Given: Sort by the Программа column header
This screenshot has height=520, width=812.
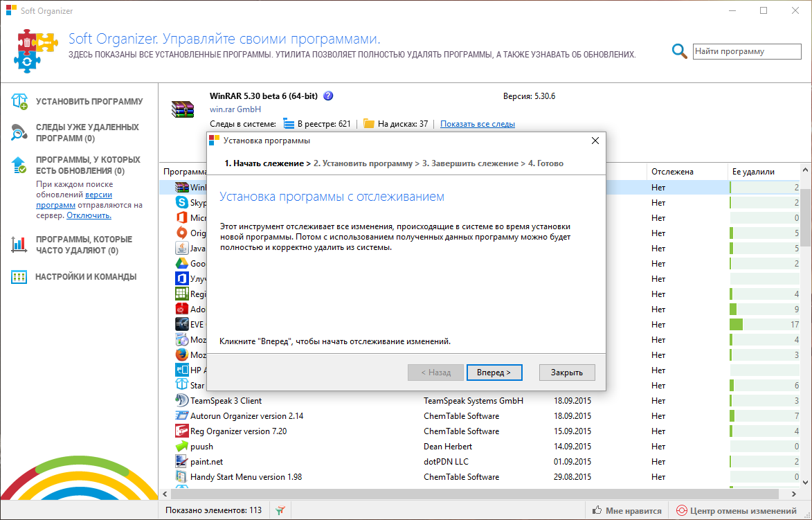Looking at the screenshot, I should point(185,172).
